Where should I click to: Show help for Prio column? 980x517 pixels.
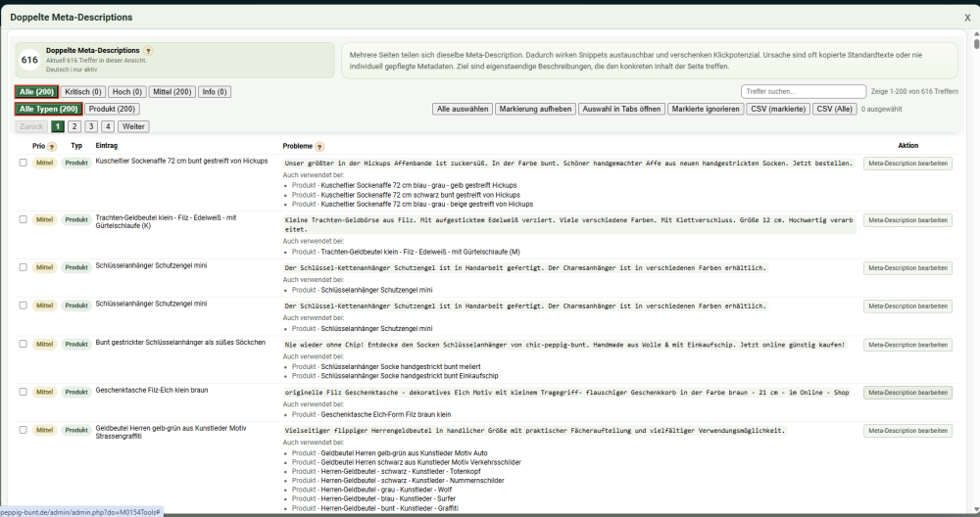52,147
